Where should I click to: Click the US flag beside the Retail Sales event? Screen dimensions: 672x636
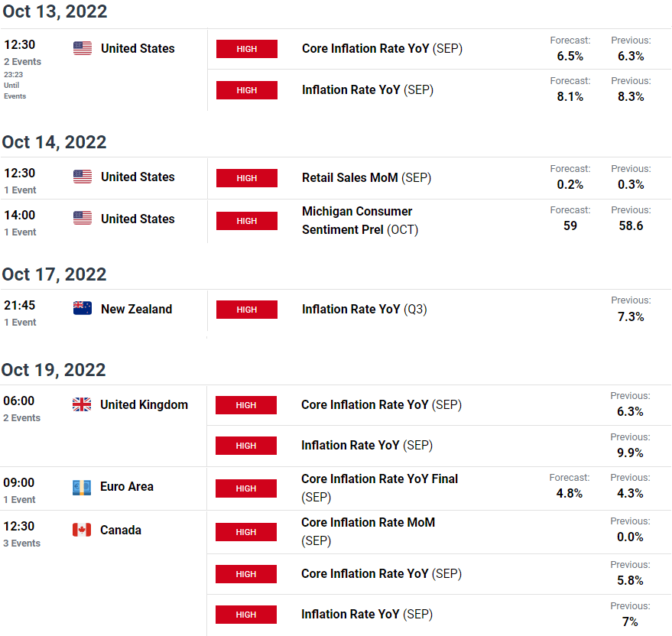coord(83,177)
